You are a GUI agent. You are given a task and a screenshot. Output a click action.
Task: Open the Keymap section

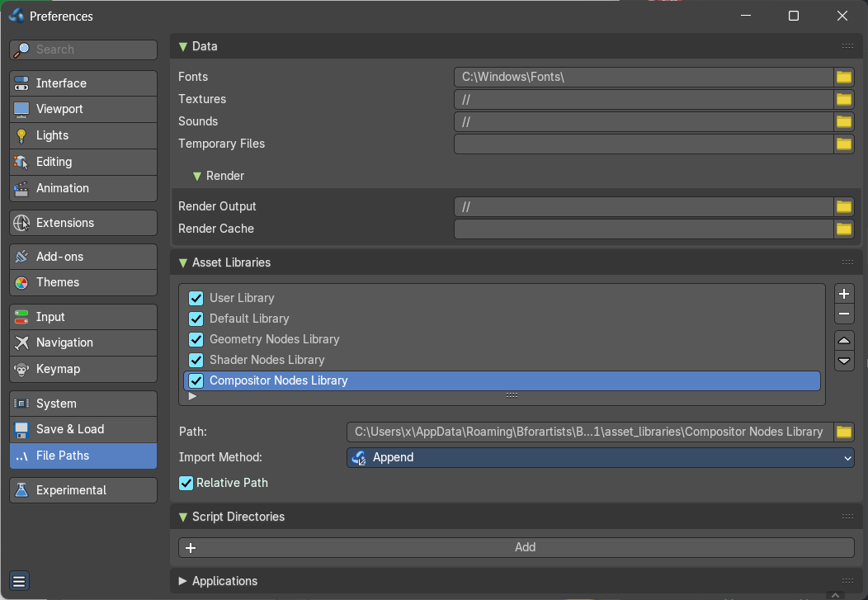[x=83, y=369]
